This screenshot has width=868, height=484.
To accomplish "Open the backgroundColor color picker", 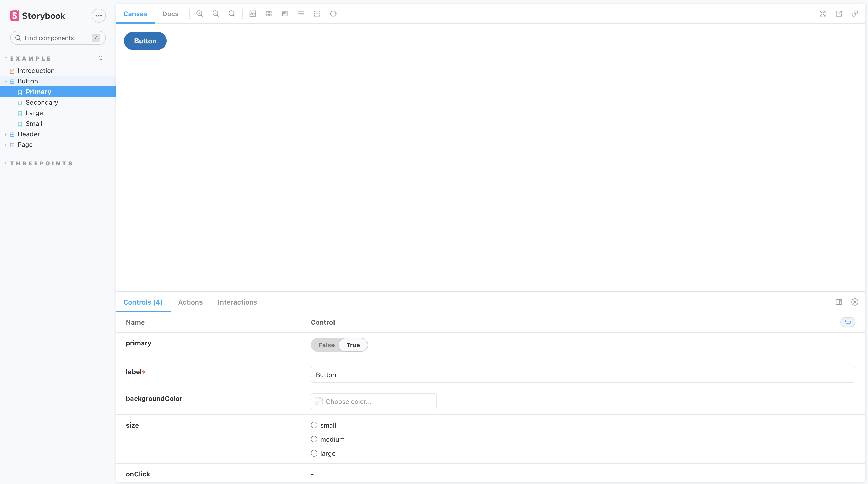I will pos(373,401).
